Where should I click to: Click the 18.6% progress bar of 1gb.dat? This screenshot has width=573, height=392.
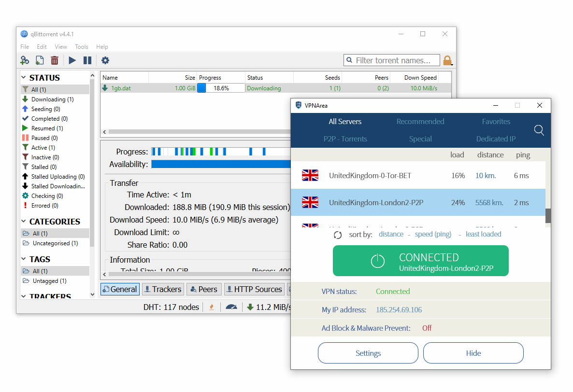pyautogui.click(x=221, y=88)
